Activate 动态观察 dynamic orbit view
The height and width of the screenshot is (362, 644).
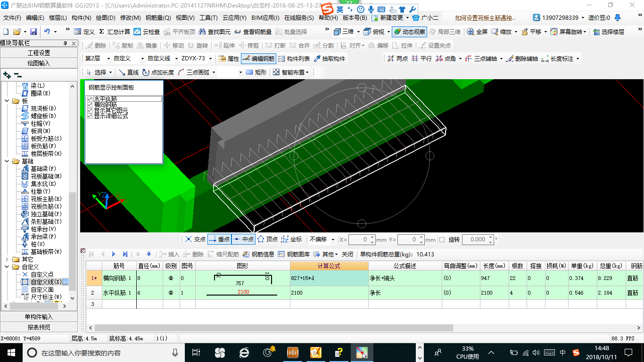pyautogui.click(x=409, y=32)
